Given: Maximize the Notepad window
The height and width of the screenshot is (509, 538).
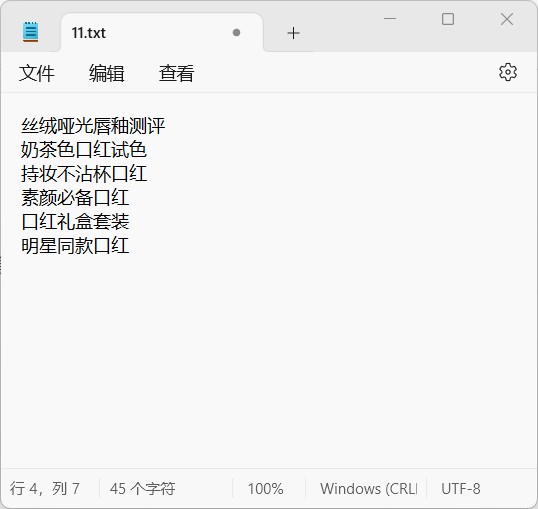Looking at the screenshot, I should coord(448,19).
